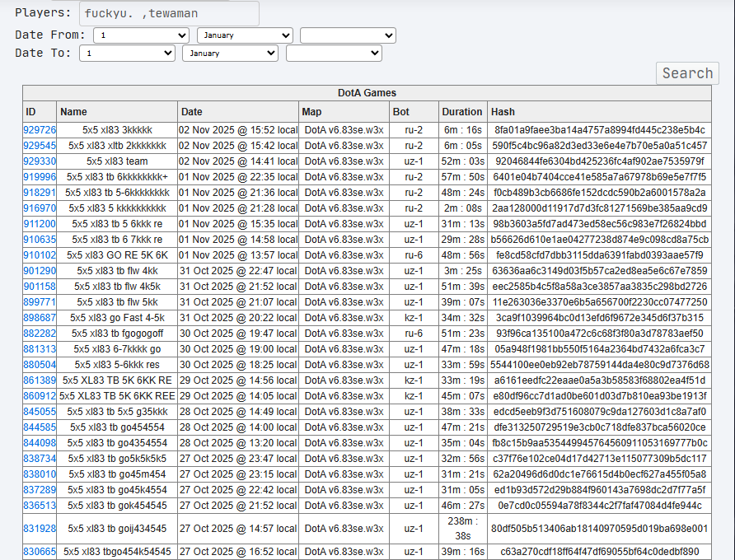Open game ID 901290

[40, 271]
